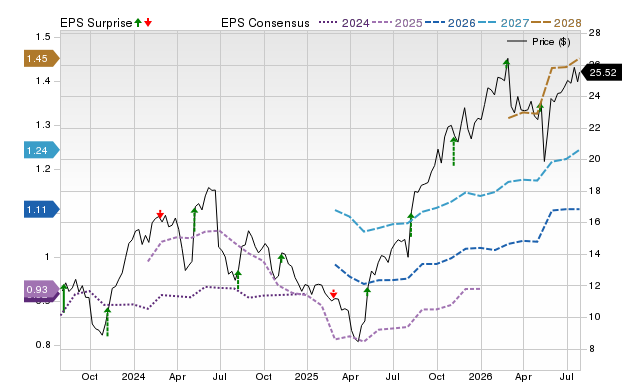Click the 1.4 label on the EPS axis
Viewport: 640px width, 382px height.
click(43, 81)
